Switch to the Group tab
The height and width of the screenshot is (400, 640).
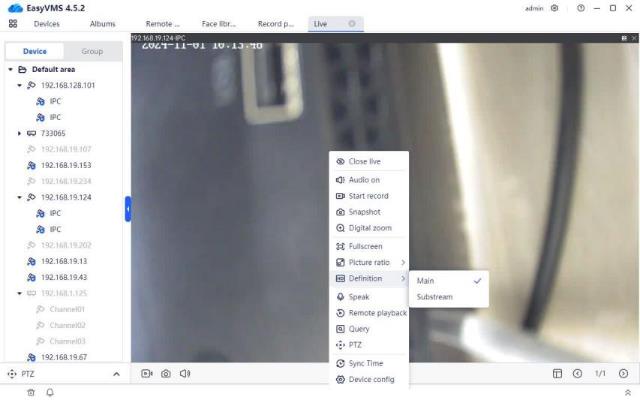pos(92,51)
